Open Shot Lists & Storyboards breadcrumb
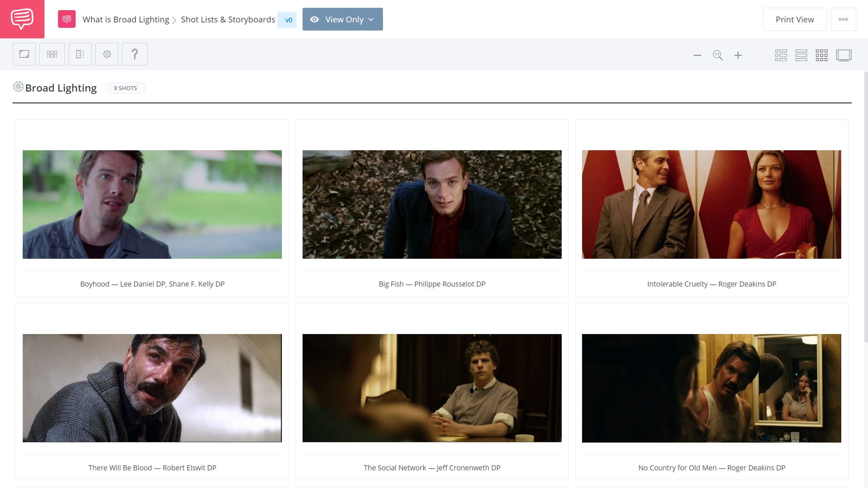Screen dimensions: 868x488 point(228,20)
